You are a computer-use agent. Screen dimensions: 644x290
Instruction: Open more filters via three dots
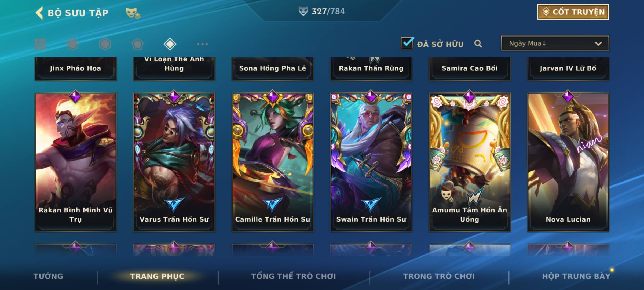(202, 44)
